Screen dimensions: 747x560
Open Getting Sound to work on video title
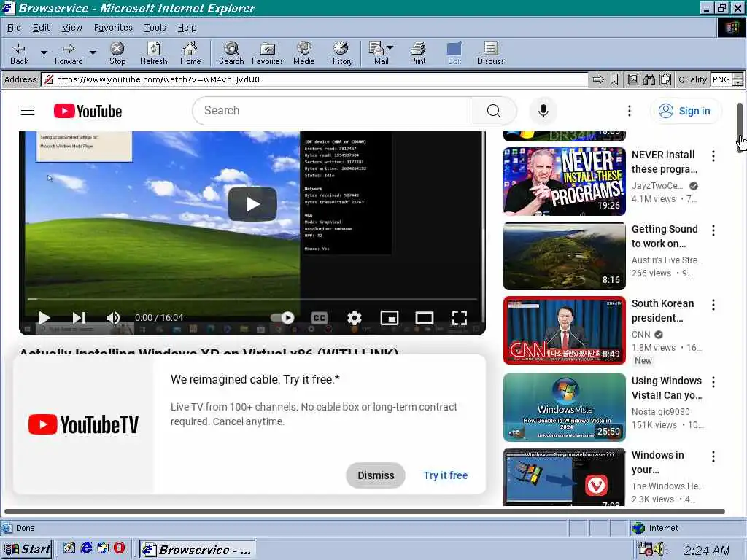point(665,236)
